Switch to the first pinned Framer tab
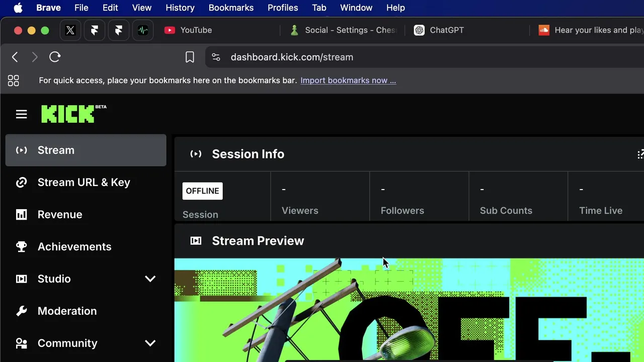The height and width of the screenshot is (362, 644). click(95, 30)
